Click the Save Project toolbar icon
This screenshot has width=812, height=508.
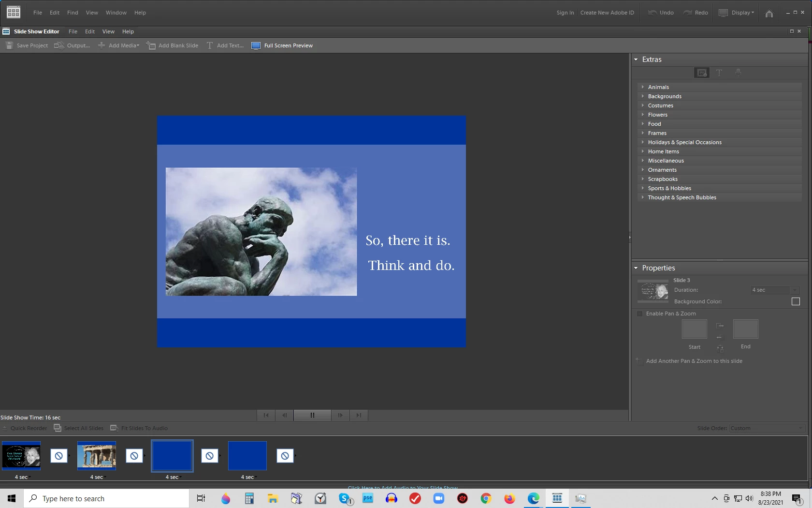(x=9, y=45)
